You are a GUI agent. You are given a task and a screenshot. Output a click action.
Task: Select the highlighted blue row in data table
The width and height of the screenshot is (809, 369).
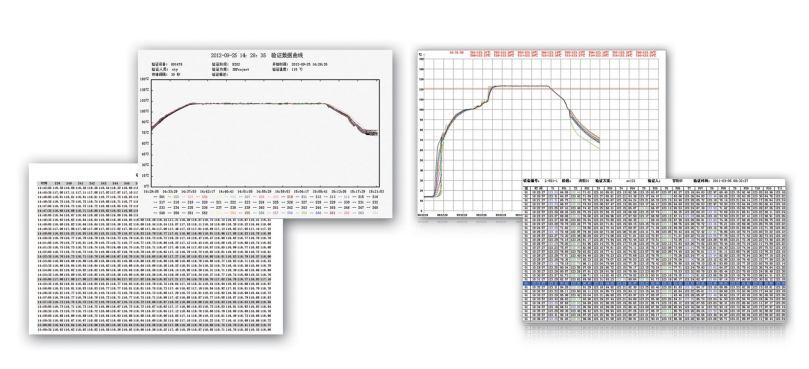point(654,283)
